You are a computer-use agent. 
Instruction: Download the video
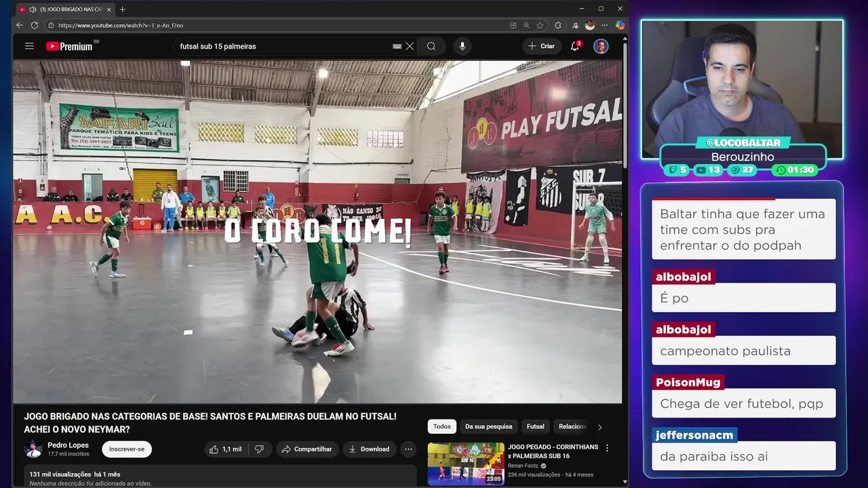(369, 449)
